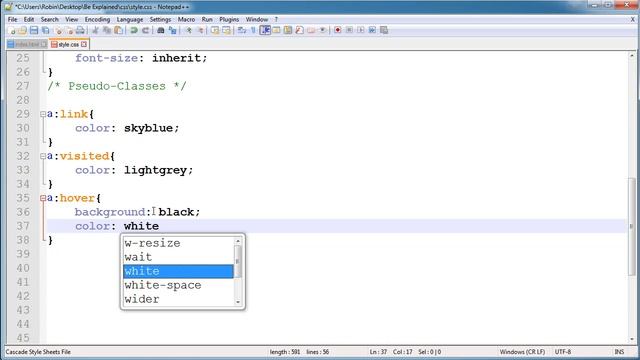Viewport: 640px width, 360px height.
Task: Click the Close All toolbar icon
Action: tap(69, 30)
